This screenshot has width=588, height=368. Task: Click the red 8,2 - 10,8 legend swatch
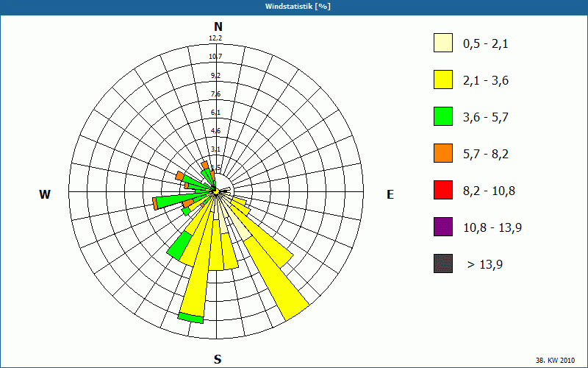pyautogui.click(x=443, y=190)
